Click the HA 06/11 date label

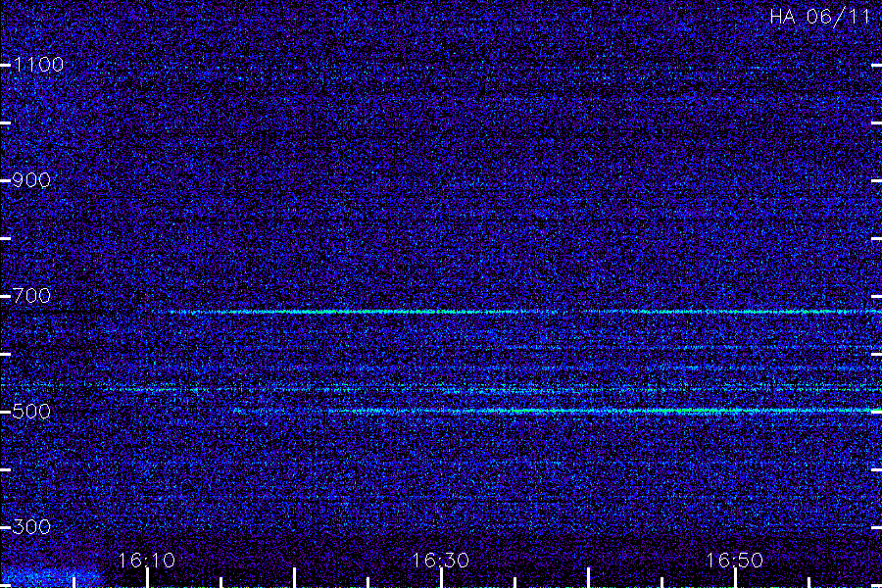[x=820, y=17]
